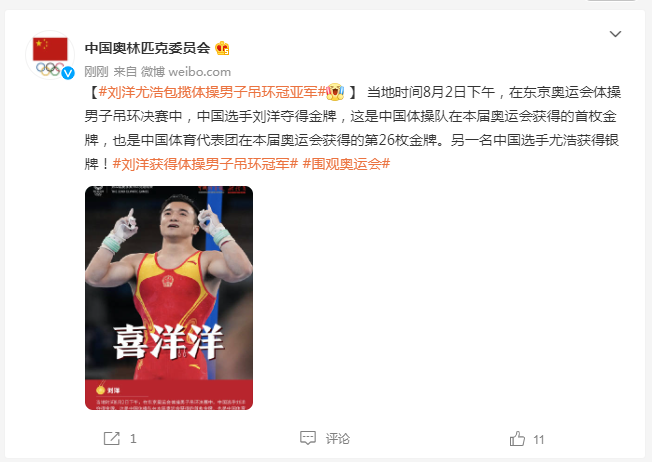Open the 中国奥林匹克委员会 account name link
The image size is (652, 462).
coord(148,48)
